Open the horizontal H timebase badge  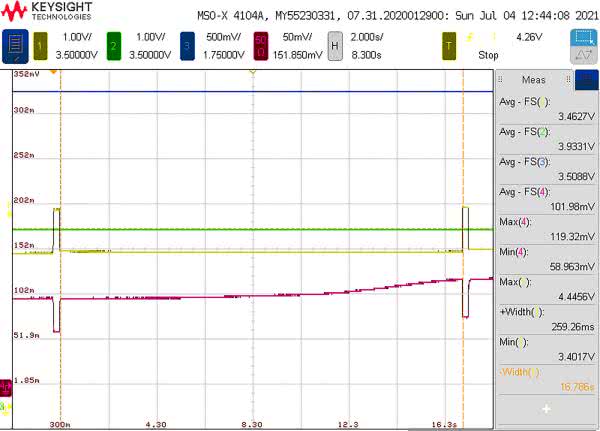[335, 43]
